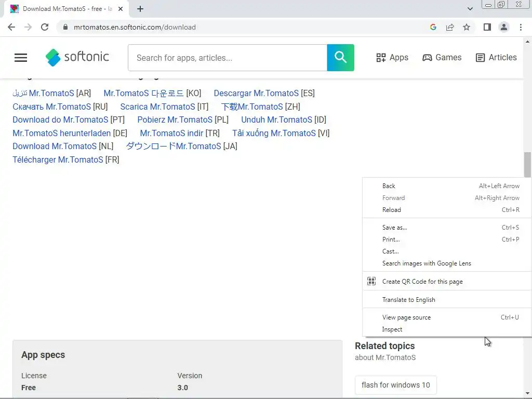Open Chrome three-dot menu

coord(521,27)
